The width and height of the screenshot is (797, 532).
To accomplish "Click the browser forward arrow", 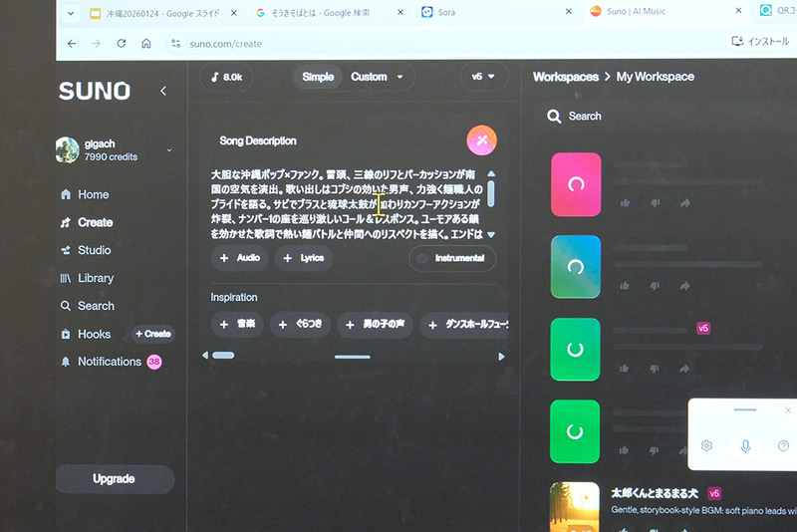I will pyautogui.click(x=97, y=44).
